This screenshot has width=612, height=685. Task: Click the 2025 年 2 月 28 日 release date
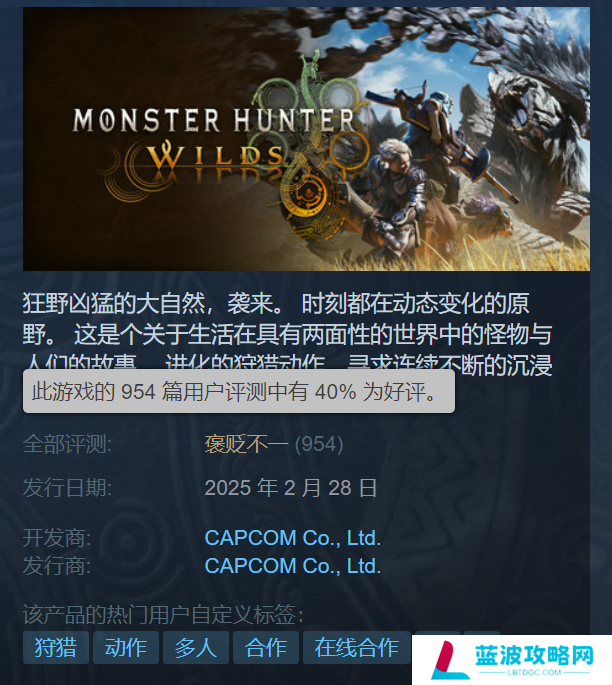291,488
